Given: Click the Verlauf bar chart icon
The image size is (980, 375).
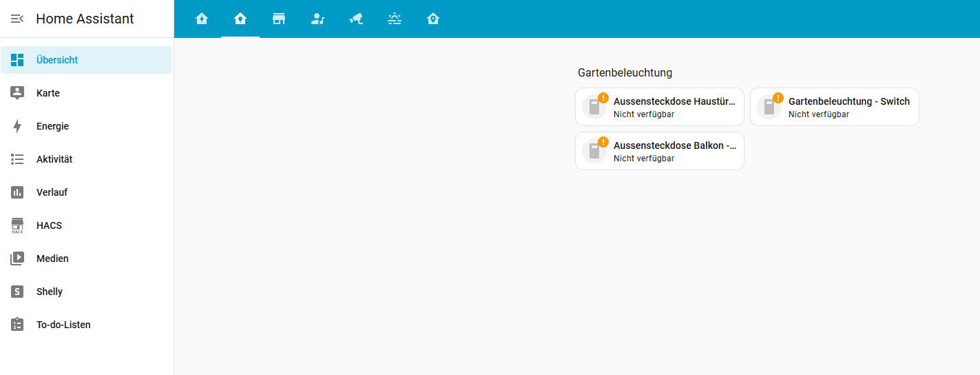Looking at the screenshot, I should (17, 192).
